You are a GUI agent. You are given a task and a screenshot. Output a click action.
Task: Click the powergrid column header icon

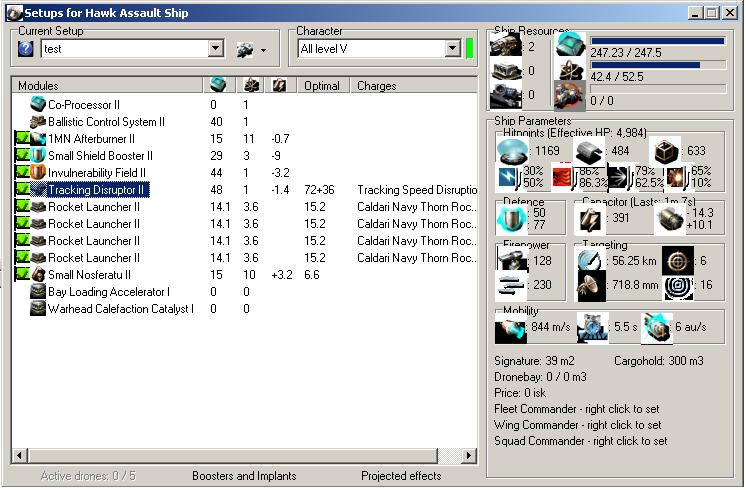[251, 85]
